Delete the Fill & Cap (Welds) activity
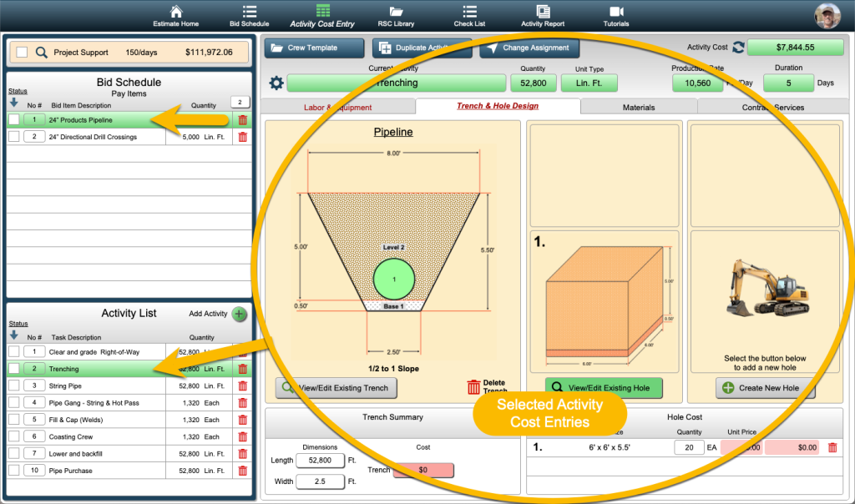Viewport: 855px width, 504px height. [x=243, y=420]
